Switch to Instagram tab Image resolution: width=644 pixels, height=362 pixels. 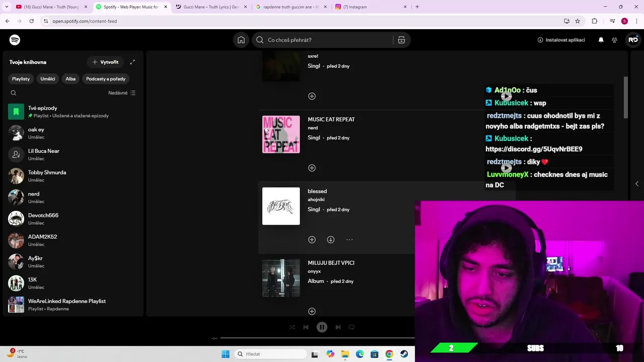[371, 7]
